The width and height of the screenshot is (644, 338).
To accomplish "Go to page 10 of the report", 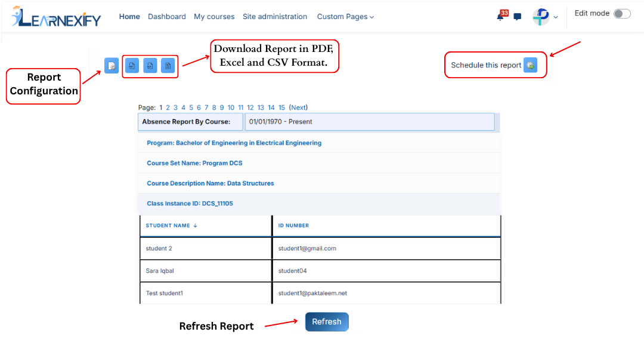I will pos(231,107).
